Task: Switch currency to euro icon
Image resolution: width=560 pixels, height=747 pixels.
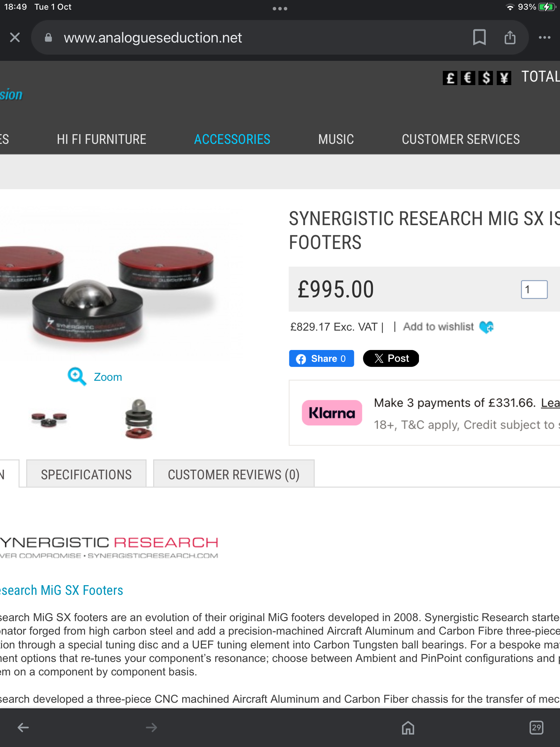Action: (x=468, y=78)
